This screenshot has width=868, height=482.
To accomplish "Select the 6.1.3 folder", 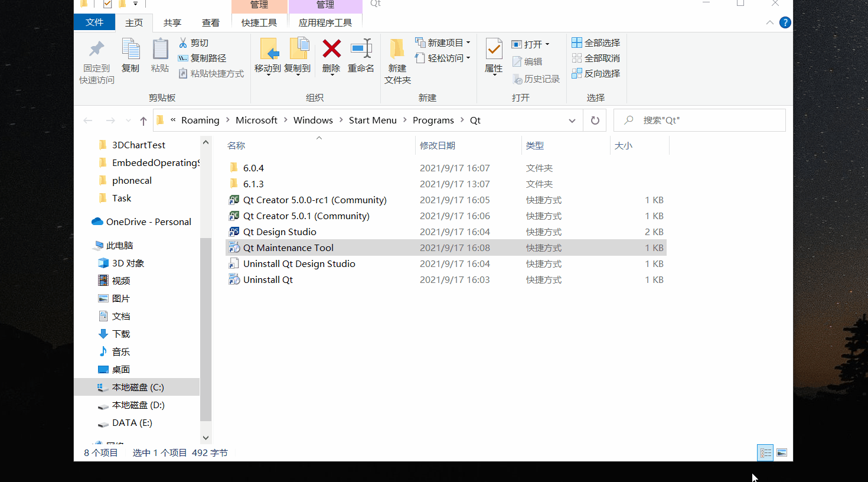I will click(246, 184).
